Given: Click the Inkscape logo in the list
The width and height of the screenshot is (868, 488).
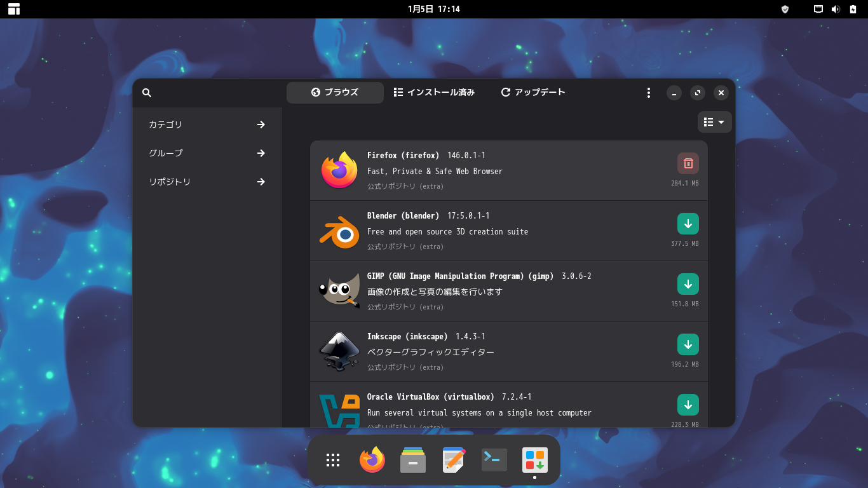Looking at the screenshot, I should (x=339, y=351).
